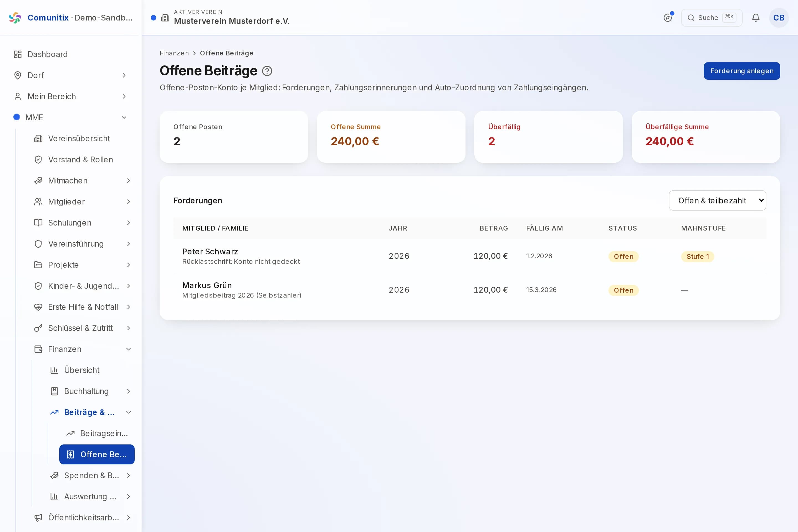
Task: Click the building icon next to Musterverein Musterdorf
Action: point(165,18)
